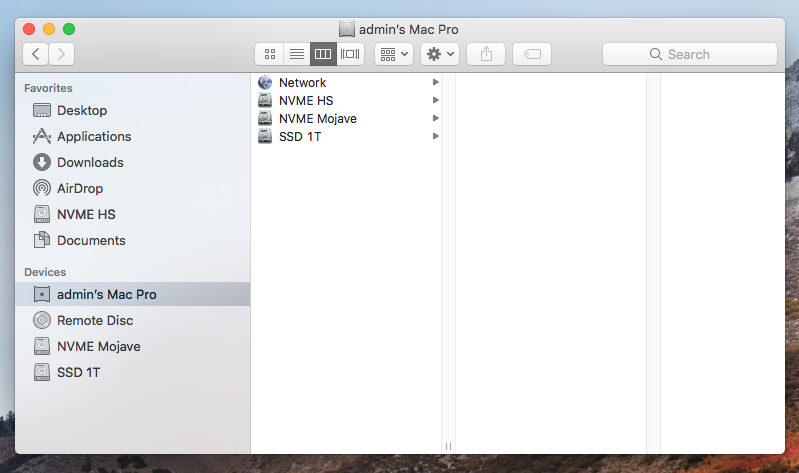Close the Finder window
Image resolution: width=799 pixels, height=473 pixels.
point(29,29)
